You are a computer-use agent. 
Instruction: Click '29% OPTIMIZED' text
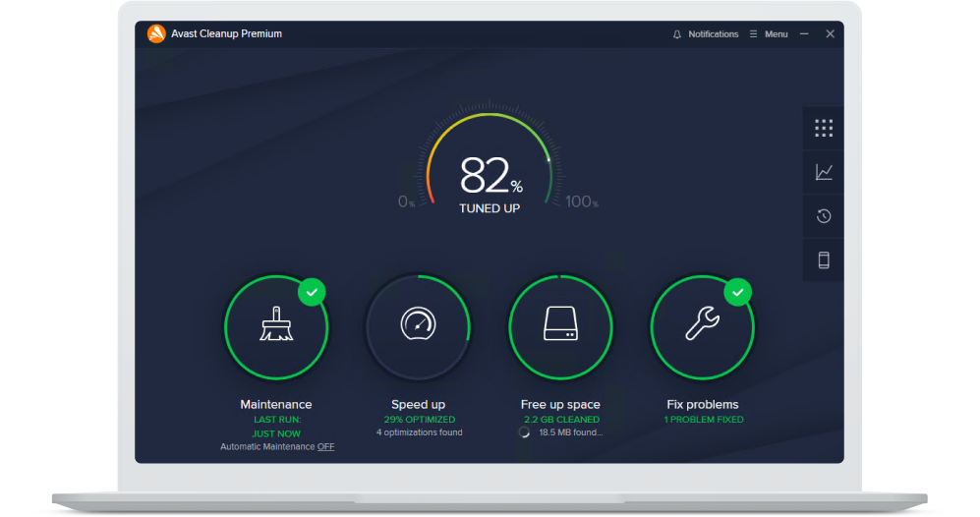pyautogui.click(x=420, y=420)
